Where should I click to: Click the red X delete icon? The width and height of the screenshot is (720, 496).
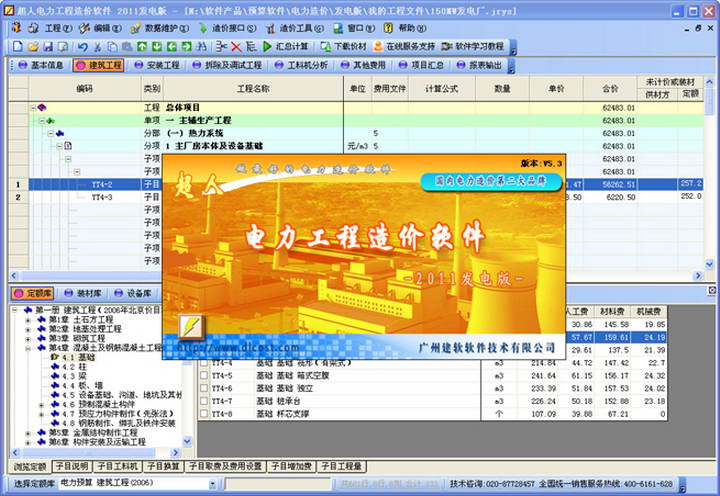coord(236,46)
